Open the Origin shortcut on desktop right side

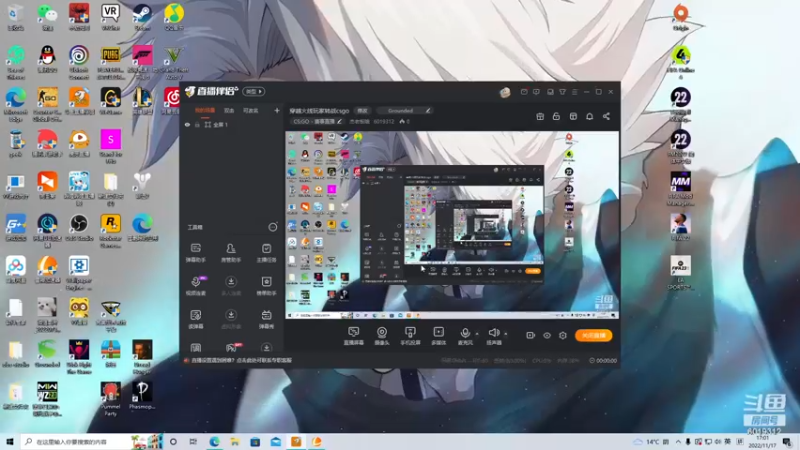pos(681,17)
